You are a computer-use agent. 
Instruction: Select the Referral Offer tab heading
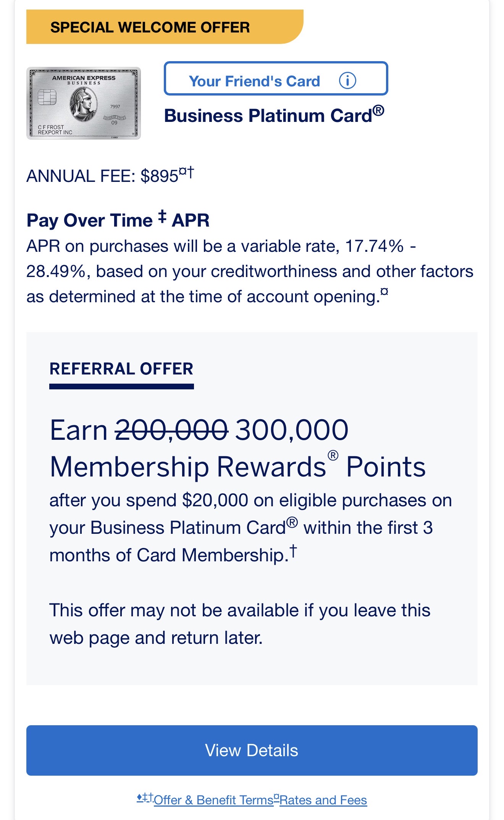pos(121,369)
